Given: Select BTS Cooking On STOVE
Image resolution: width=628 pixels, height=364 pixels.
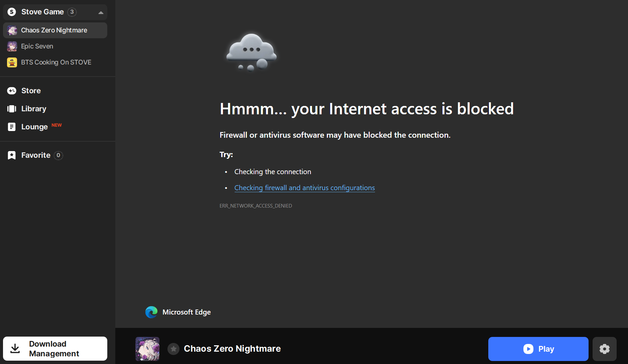Looking at the screenshot, I should [x=55, y=62].
